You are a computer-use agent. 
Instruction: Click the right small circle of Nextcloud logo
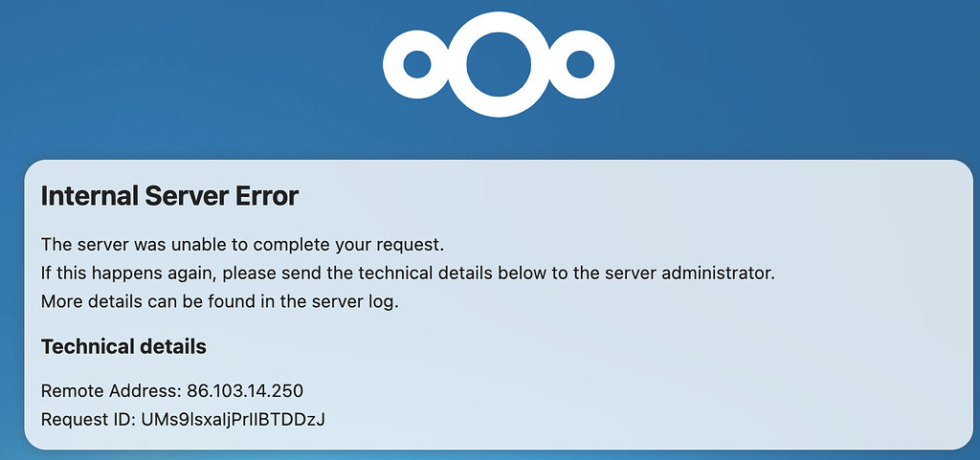click(580, 65)
